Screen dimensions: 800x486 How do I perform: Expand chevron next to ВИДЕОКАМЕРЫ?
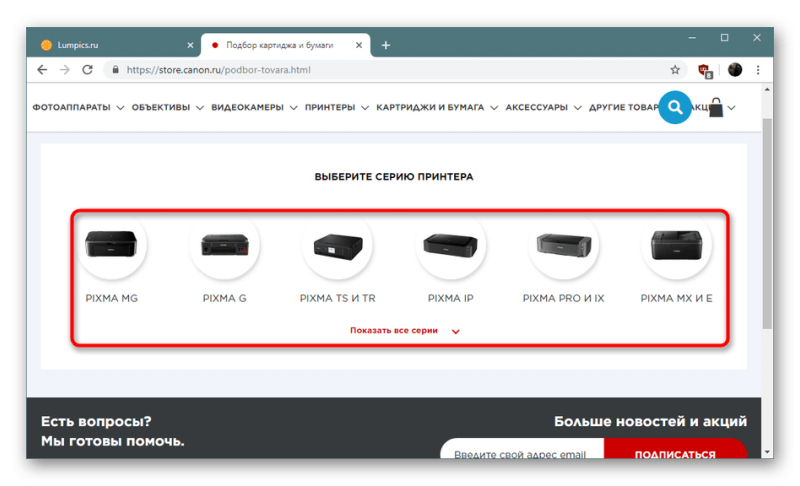click(x=293, y=108)
